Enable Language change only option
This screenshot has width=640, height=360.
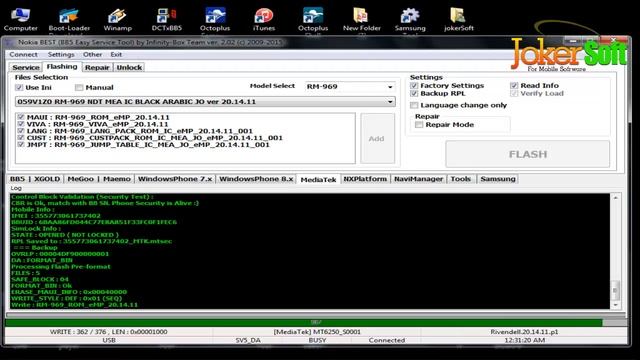click(x=414, y=105)
